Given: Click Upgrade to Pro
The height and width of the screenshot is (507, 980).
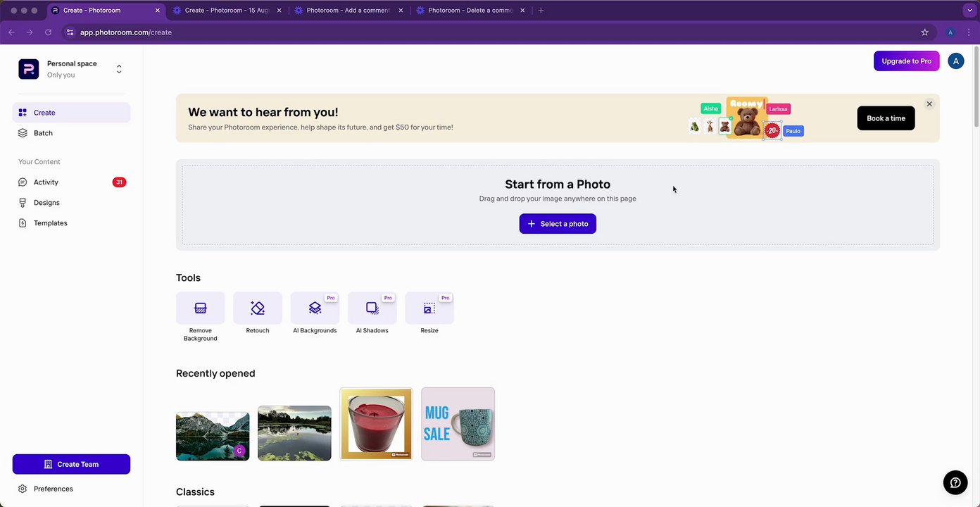Looking at the screenshot, I should [x=906, y=61].
